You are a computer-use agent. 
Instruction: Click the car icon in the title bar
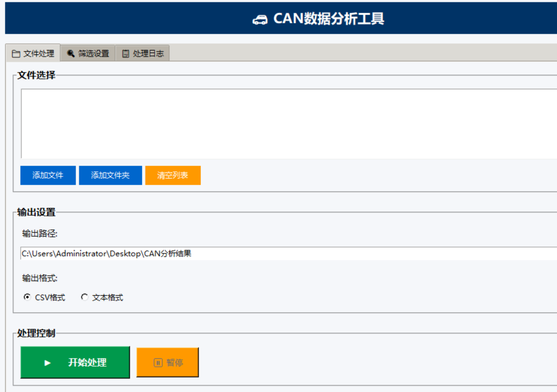tap(260, 19)
